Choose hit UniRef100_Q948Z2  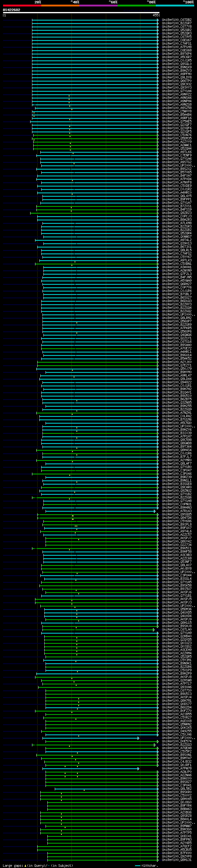pos(177,382)
